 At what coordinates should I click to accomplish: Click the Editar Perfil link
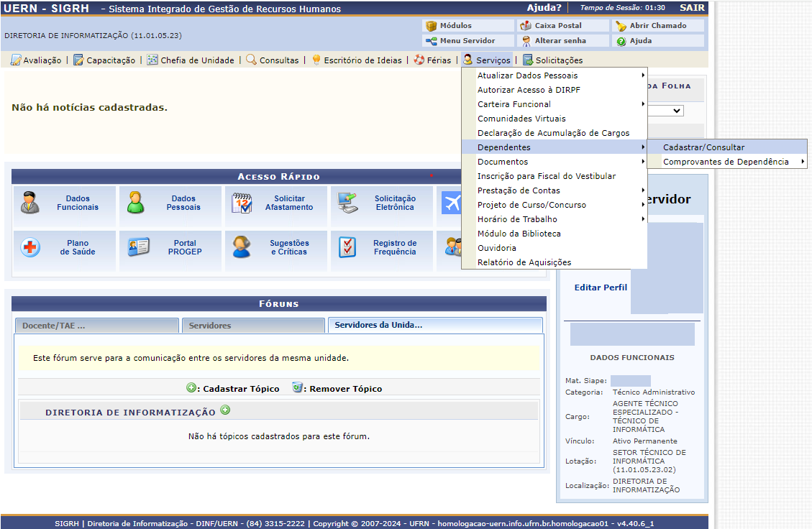(x=600, y=287)
